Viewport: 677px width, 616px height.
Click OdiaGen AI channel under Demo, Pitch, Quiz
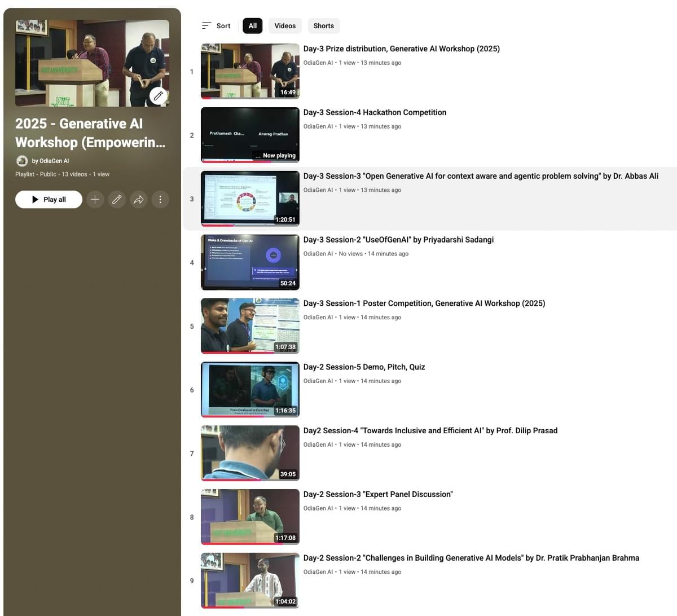coord(318,381)
